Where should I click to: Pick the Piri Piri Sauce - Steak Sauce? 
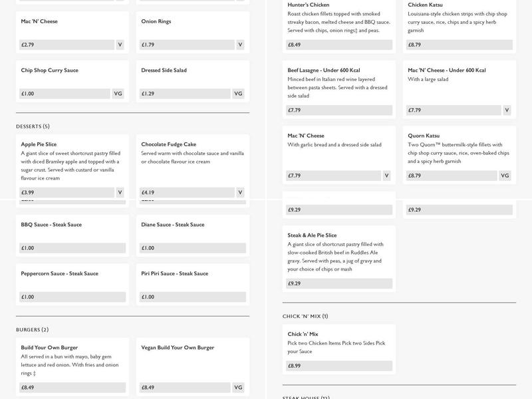point(193,284)
